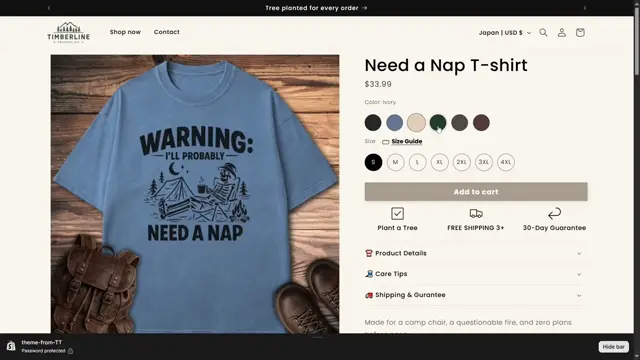This screenshot has height=360, width=640.
Task: Click the free shipping truck icon
Action: click(x=476, y=213)
